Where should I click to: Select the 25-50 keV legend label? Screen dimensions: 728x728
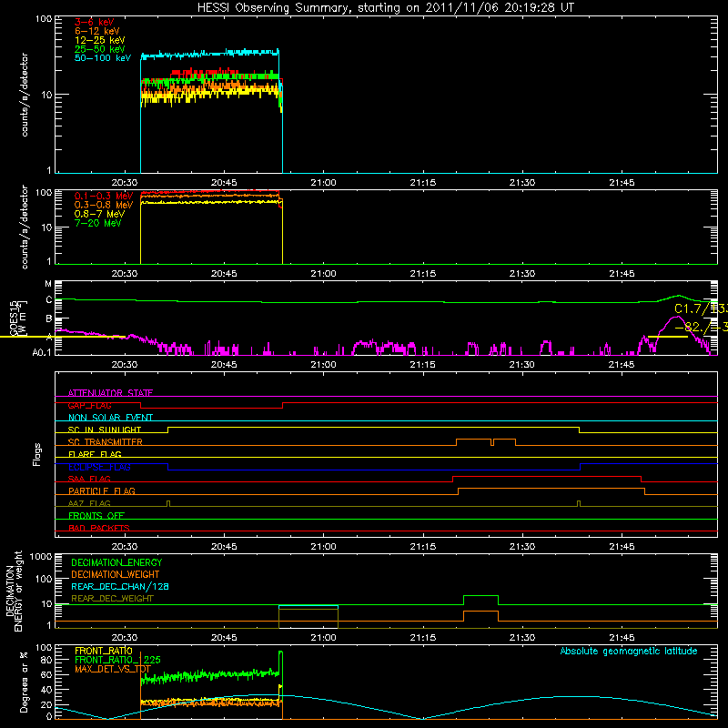pos(100,49)
